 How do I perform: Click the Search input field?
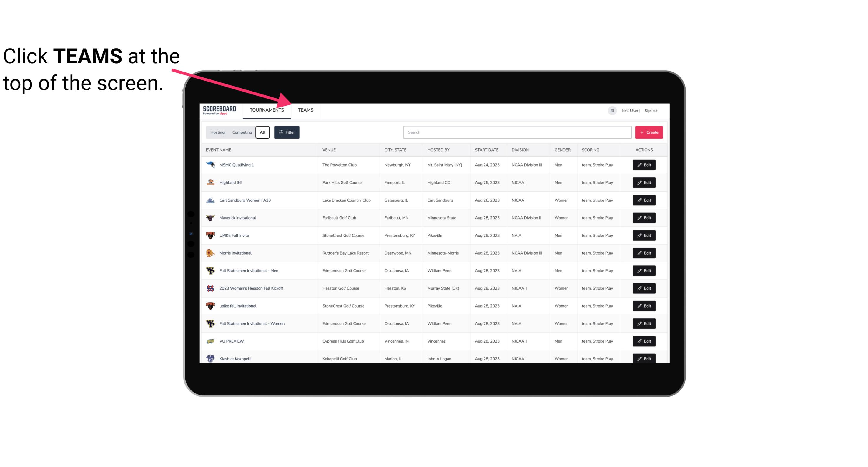coord(516,132)
